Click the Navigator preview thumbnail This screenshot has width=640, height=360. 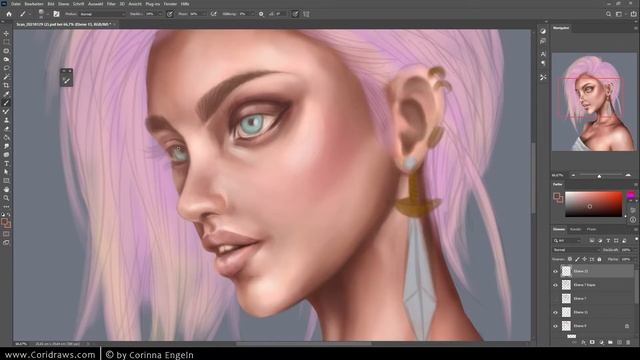594,102
